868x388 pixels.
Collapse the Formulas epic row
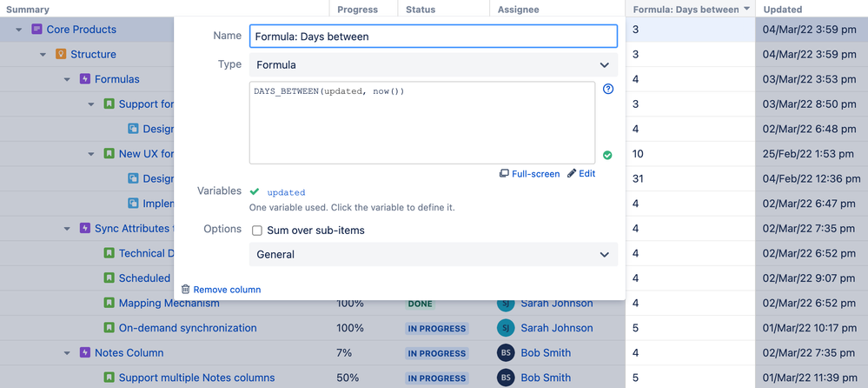click(x=68, y=80)
